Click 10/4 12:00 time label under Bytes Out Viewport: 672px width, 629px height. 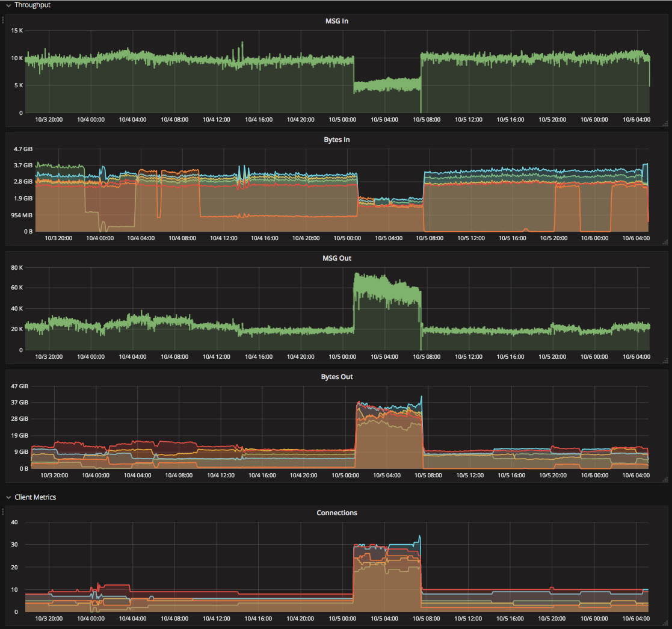coord(221,475)
